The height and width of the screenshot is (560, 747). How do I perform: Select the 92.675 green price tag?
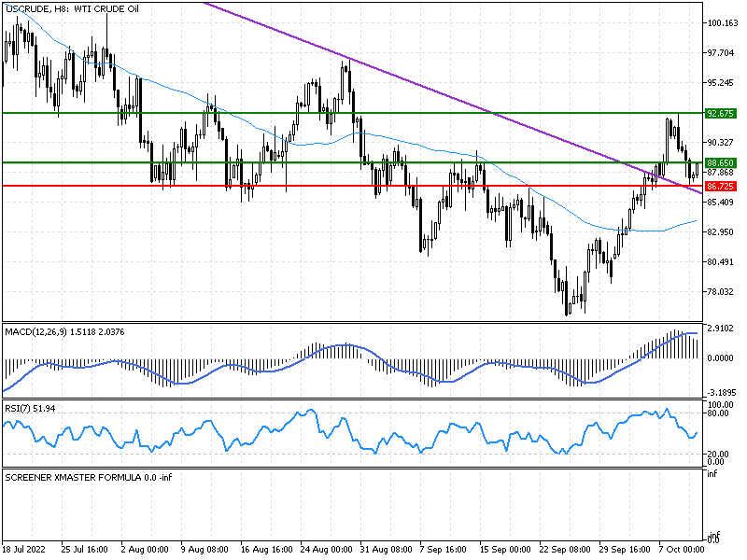[717, 113]
